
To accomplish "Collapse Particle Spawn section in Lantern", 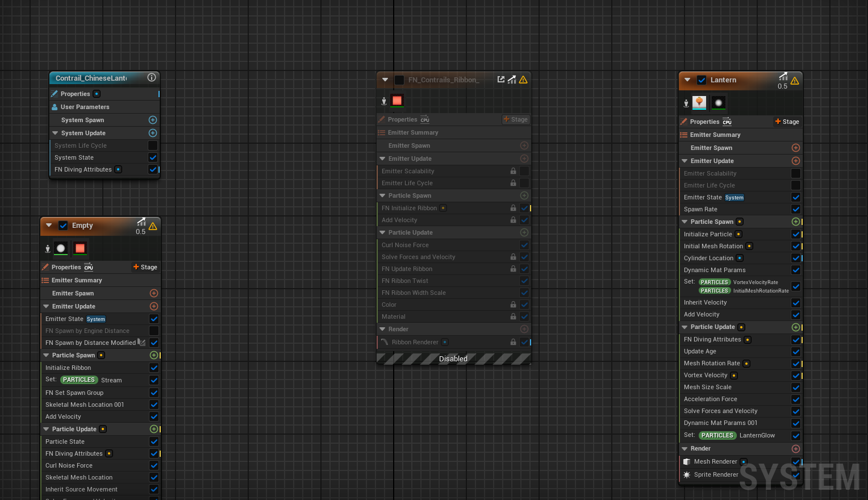I will point(685,222).
